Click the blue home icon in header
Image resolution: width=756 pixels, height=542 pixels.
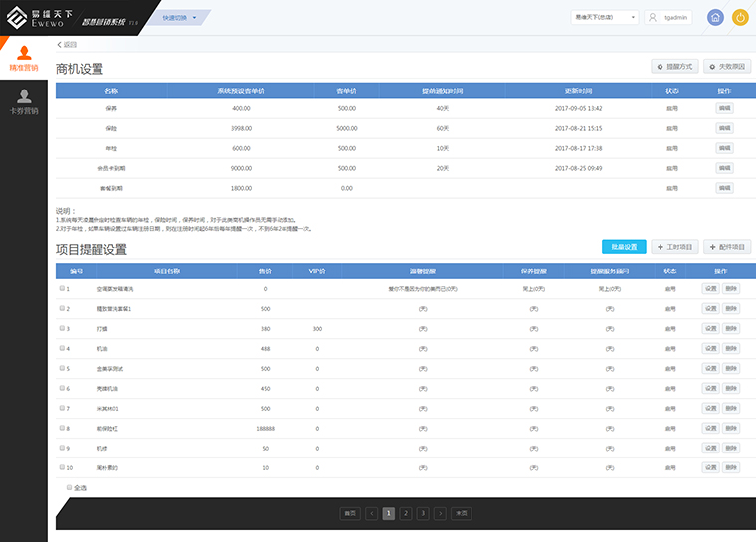click(x=715, y=17)
